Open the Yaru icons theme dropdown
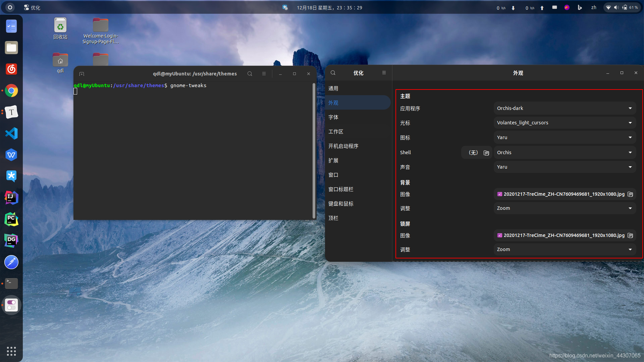The height and width of the screenshot is (362, 644). click(565, 137)
